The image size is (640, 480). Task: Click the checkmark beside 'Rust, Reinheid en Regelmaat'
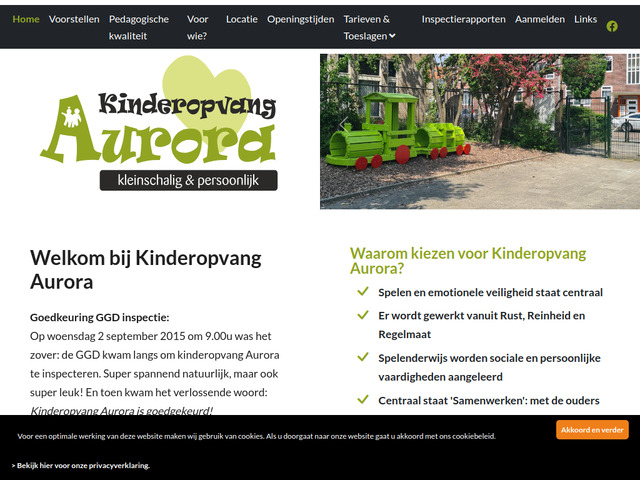click(x=362, y=315)
